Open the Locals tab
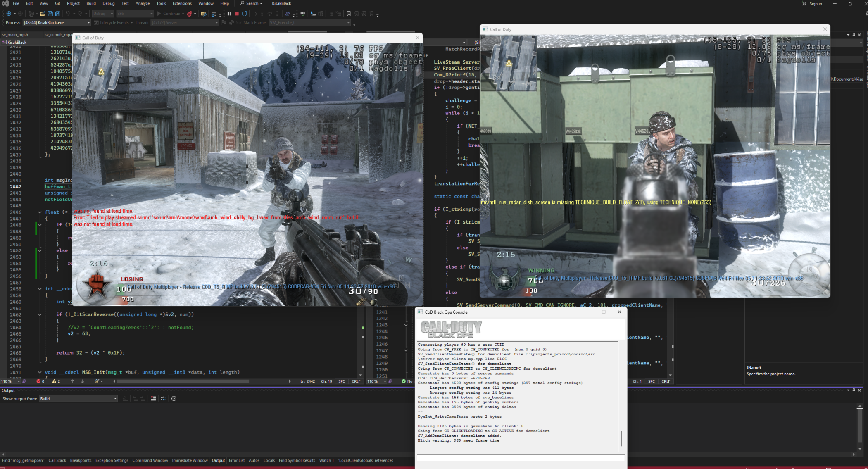Screen dimensions: 868x469 269,460
